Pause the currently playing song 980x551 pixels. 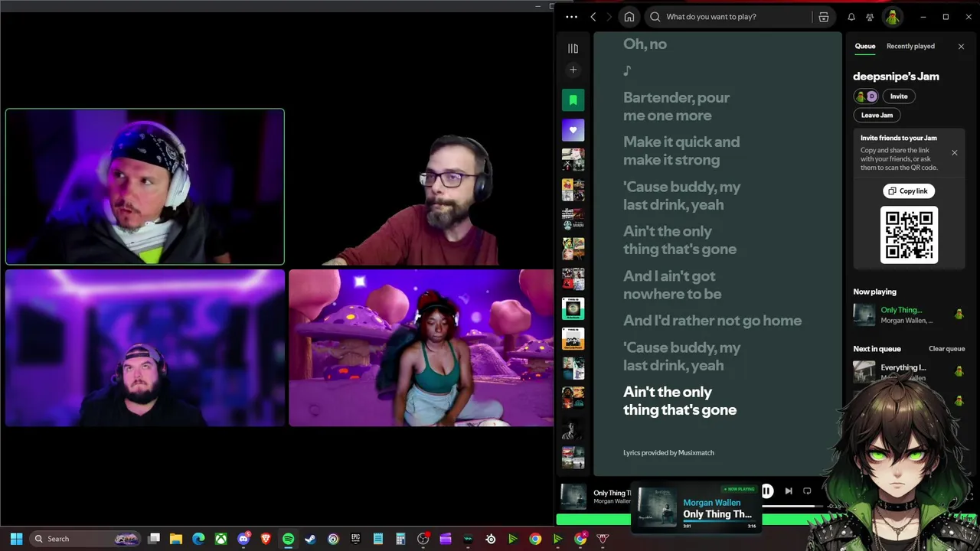(767, 491)
